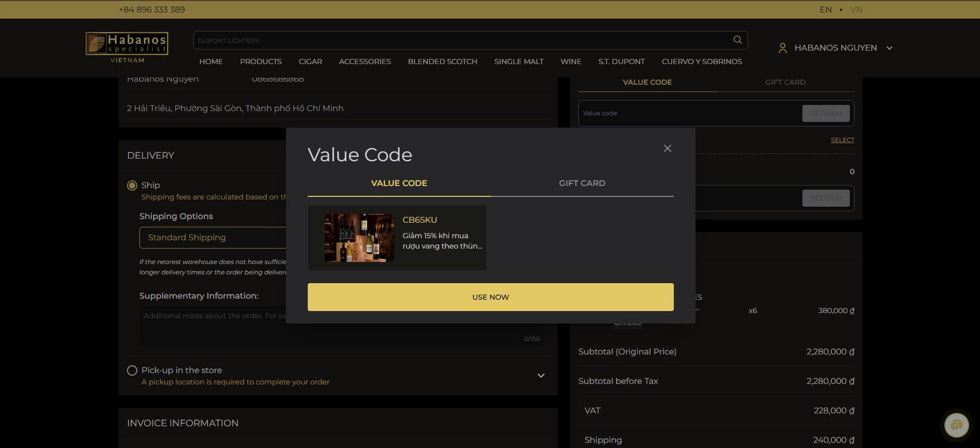This screenshot has width=980, height=448.
Task: Call the phone number +84 896 333 389
Action: pos(152,9)
